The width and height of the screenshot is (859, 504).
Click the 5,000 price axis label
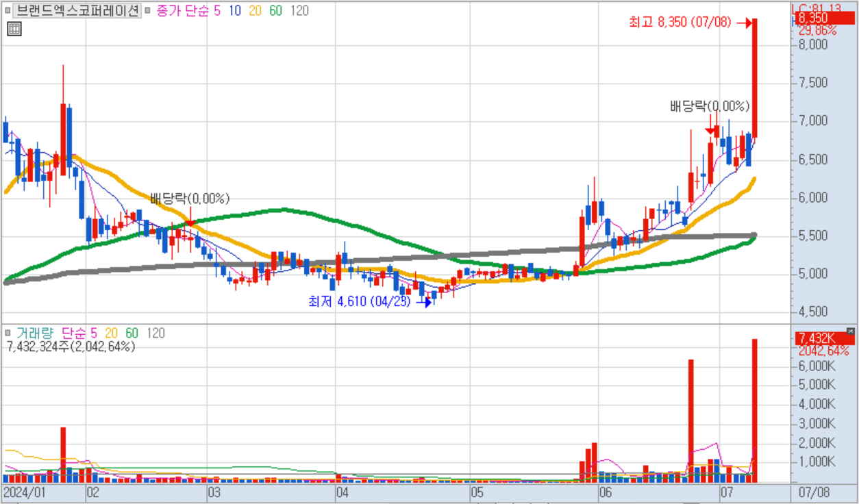point(813,274)
